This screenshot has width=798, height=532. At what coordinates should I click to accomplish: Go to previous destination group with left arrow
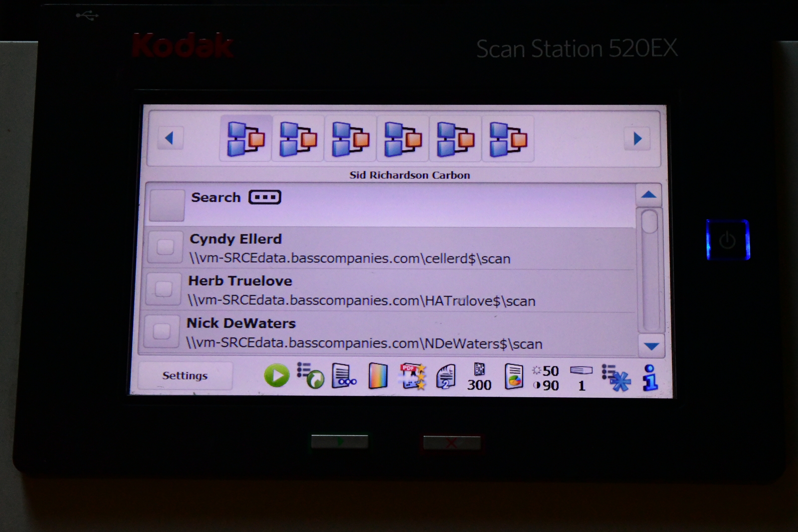[170, 138]
